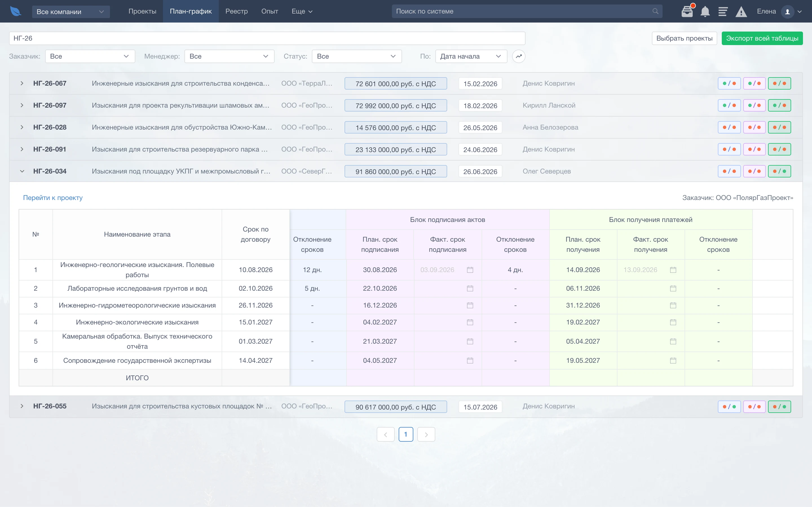Open calendar for stage 2 act signing date

[x=470, y=288]
